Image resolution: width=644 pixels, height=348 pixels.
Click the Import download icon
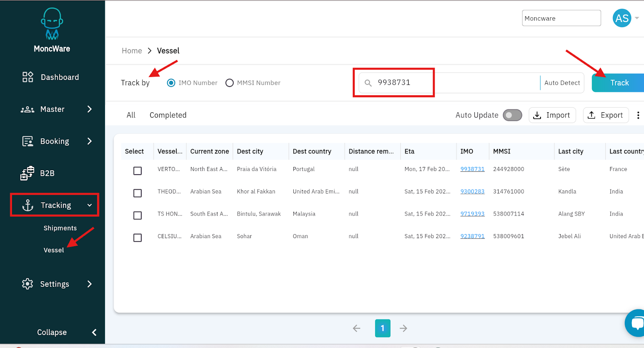pos(537,115)
